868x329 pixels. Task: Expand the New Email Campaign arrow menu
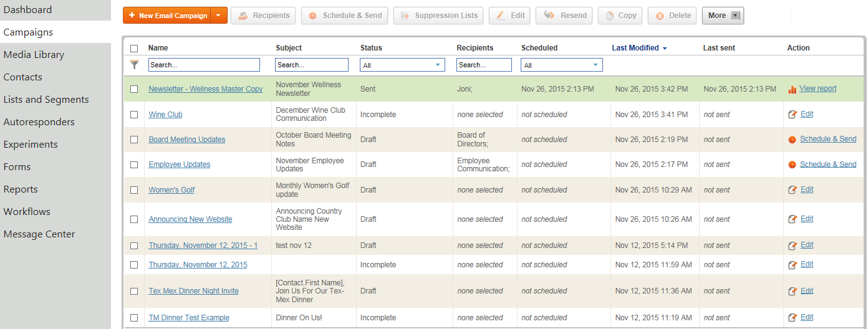[219, 16]
